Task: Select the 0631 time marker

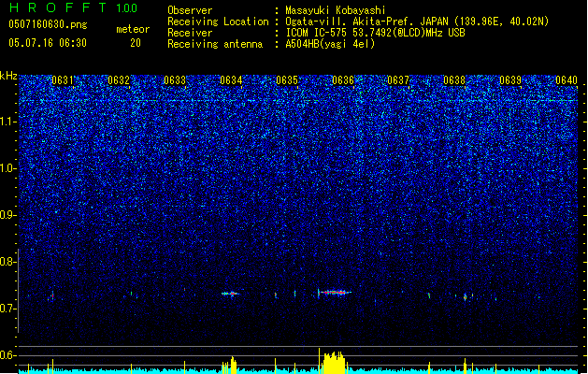Action: click(x=63, y=80)
